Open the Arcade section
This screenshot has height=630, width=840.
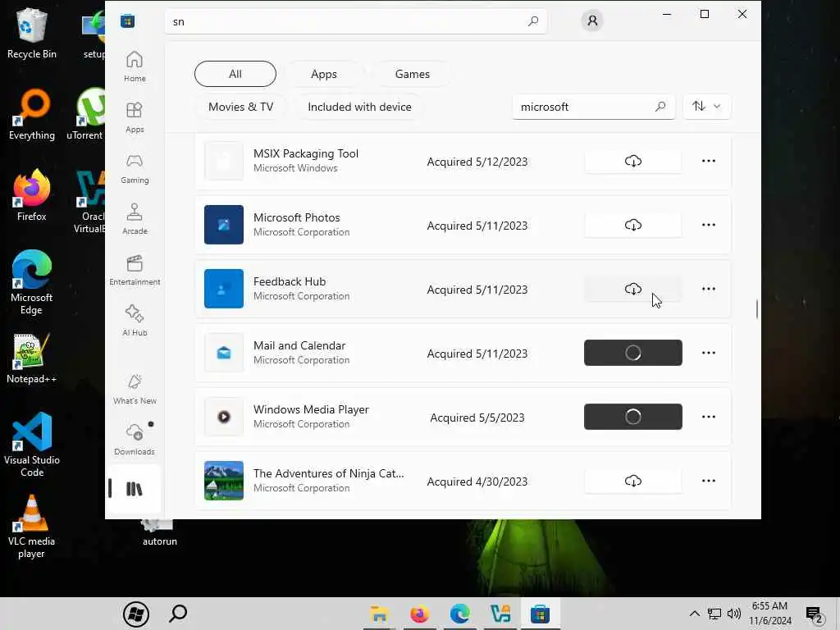pos(135,219)
